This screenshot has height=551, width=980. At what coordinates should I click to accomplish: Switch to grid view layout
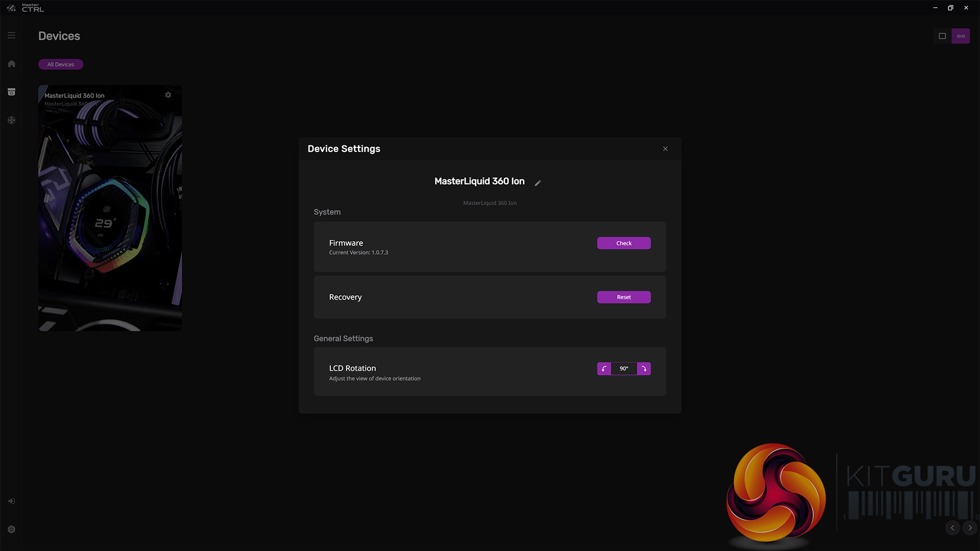click(961, 36)
